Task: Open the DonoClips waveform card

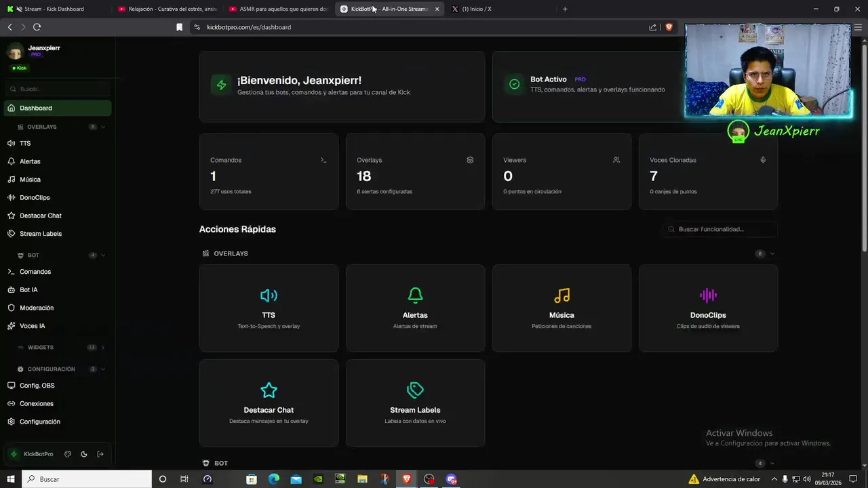Action: [x=708, y=308]
